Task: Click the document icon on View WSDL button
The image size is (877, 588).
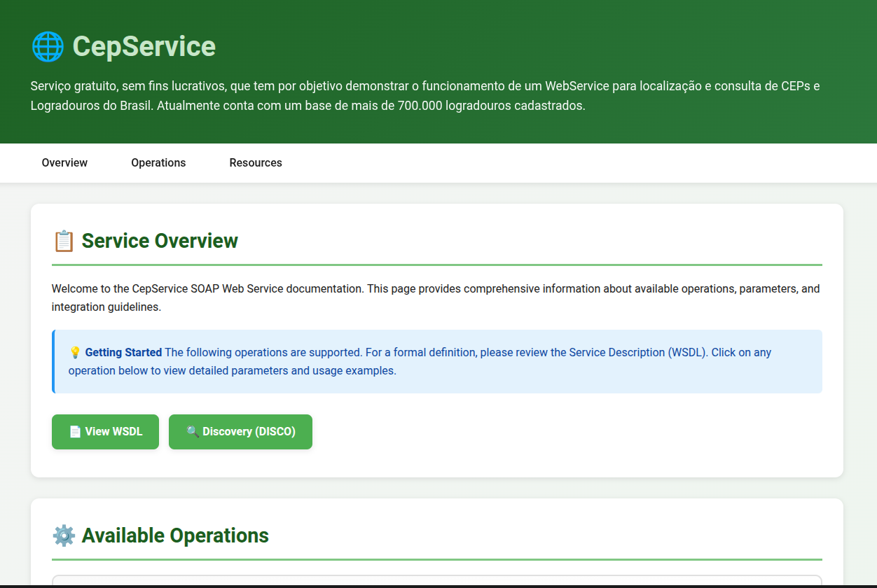Action: (x=75, y=432)
